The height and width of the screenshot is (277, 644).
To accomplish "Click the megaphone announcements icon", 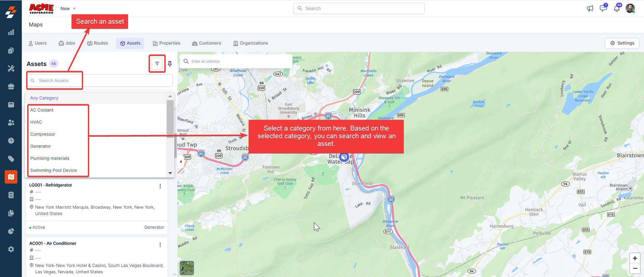I will tap(590, 8).
